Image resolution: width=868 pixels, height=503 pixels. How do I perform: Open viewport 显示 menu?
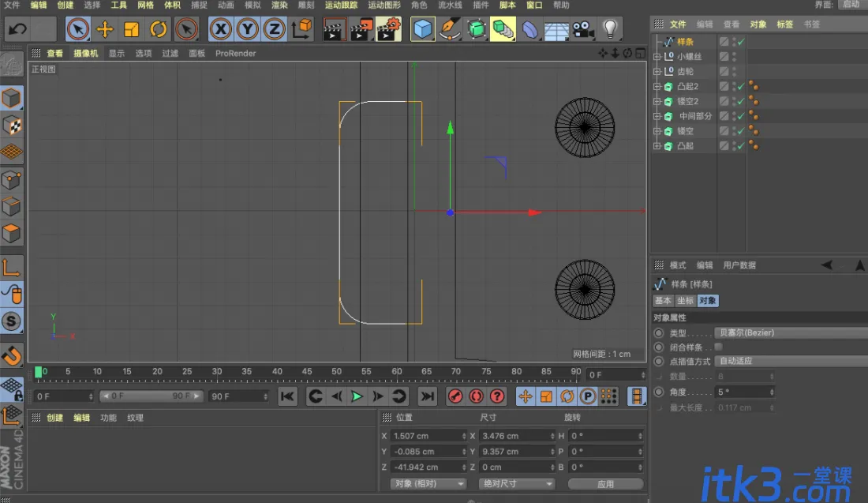point(116,53)
